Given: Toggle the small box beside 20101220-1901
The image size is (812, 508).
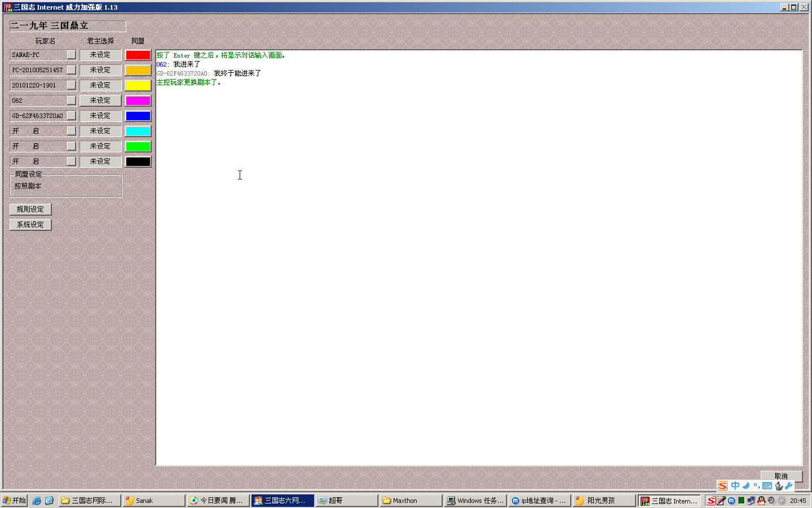Looking at the screenshot, I should [71, 85].
